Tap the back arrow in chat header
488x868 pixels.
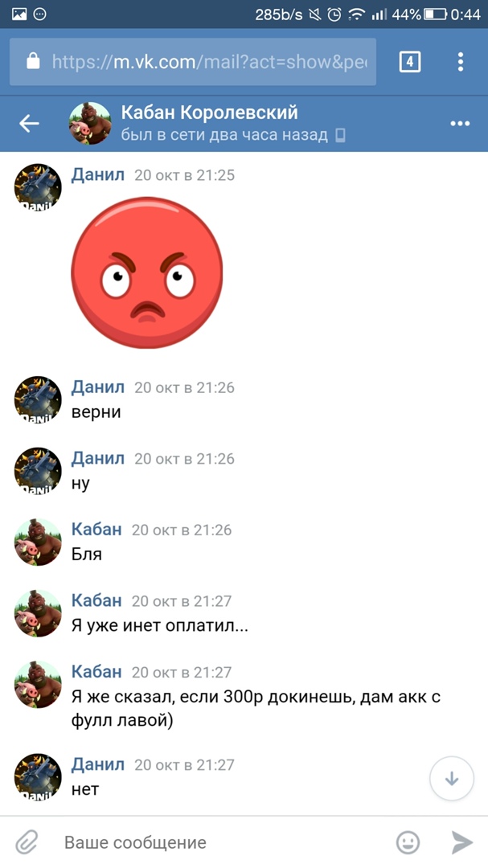click(x=29, y=124)
